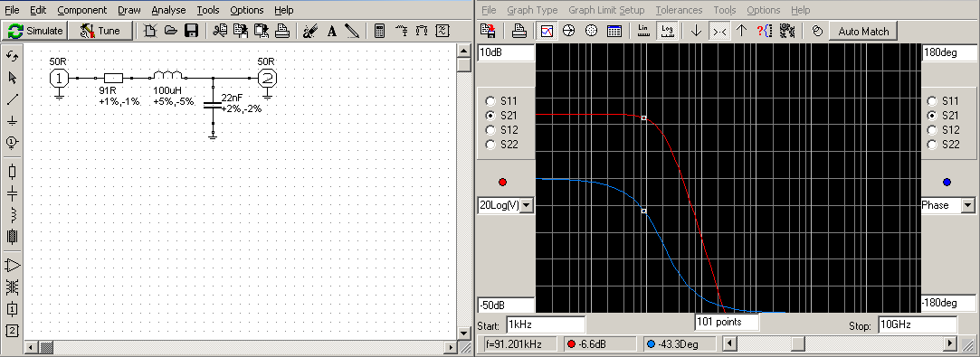Open the Component menu

click(81, 10)
